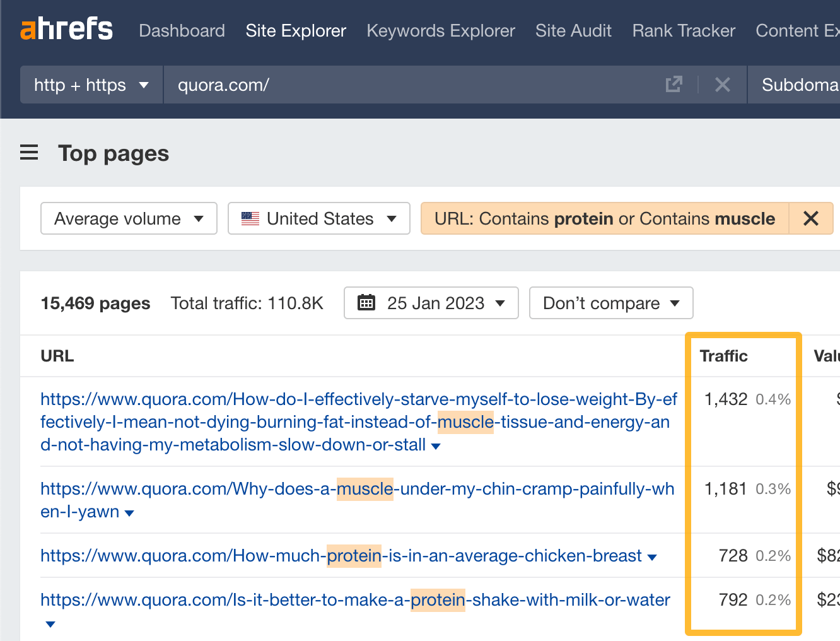Open quora.com in a new tab via external link icon
Viewport: 840px width, 641px height.
coord(674,84)
